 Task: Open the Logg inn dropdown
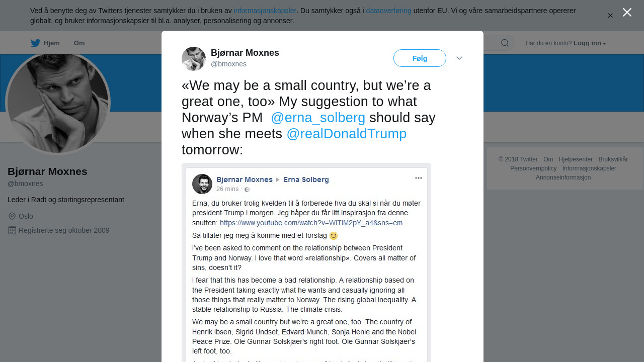click(590, 43)
